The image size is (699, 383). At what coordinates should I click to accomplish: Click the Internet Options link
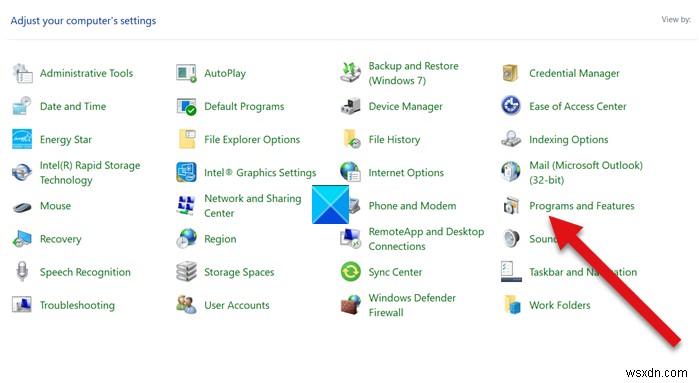[406, 173]
